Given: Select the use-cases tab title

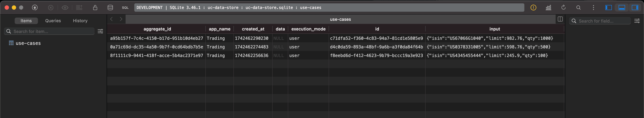Looking at the screenshot, I should (340, 19).
